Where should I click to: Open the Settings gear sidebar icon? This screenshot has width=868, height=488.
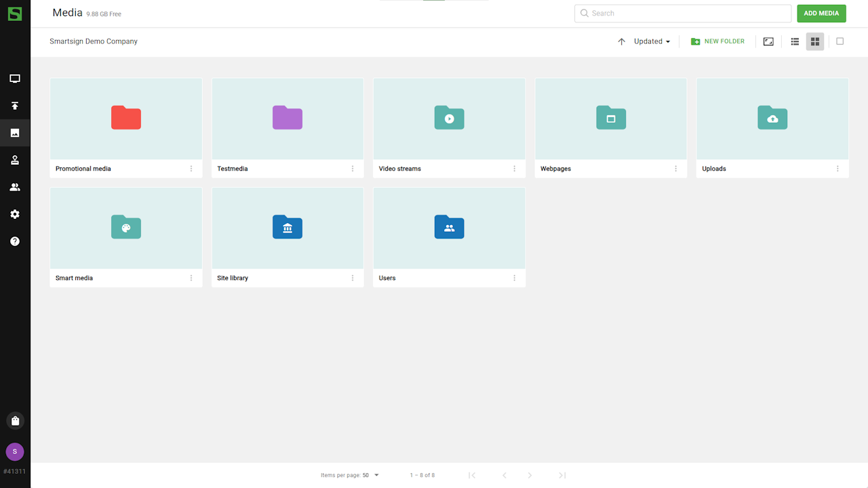[15, 214]
